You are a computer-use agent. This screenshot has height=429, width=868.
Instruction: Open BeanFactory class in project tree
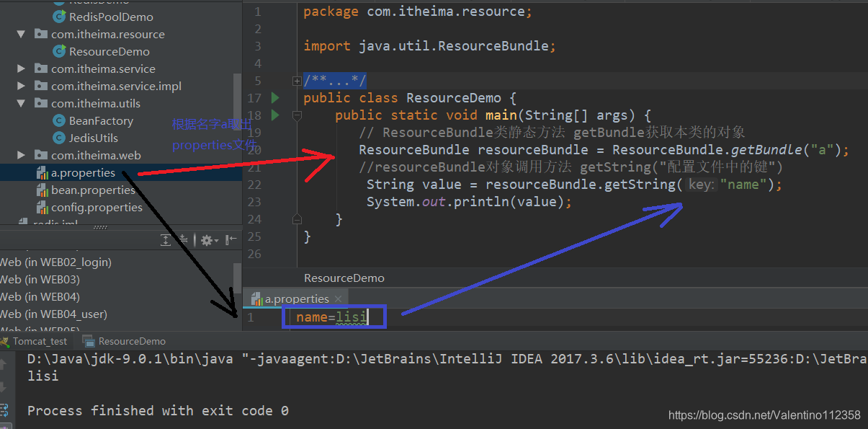point(101,120)
